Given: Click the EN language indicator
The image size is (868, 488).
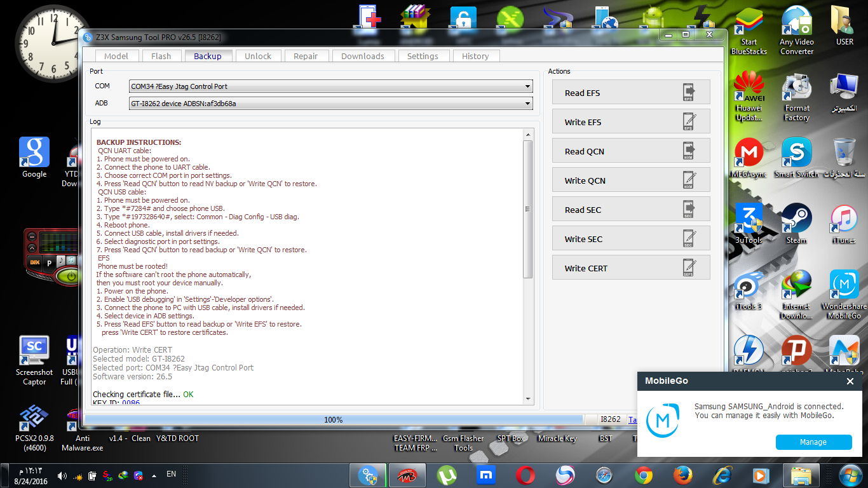Looking at the screenshot, I should tap(171, 474).
